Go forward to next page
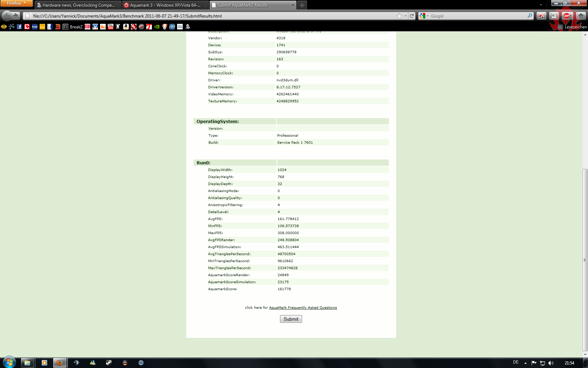 point(16,16)
